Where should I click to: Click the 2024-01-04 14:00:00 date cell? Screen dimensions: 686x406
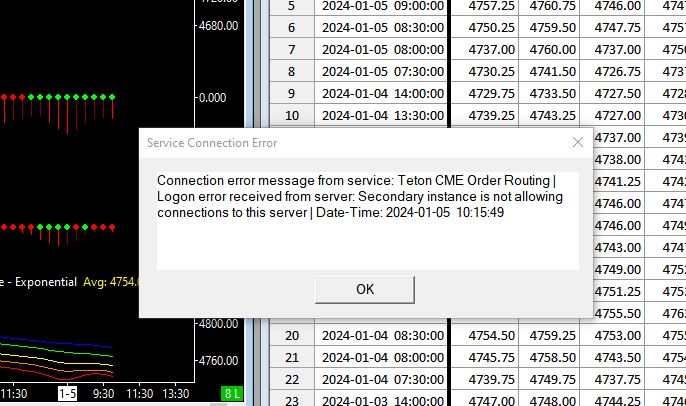[x=382, y=93]
